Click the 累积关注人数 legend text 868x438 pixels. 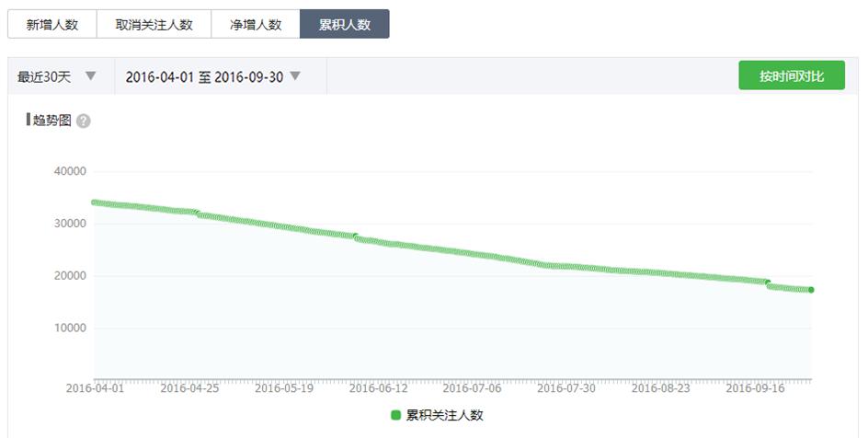pos(444,415)
